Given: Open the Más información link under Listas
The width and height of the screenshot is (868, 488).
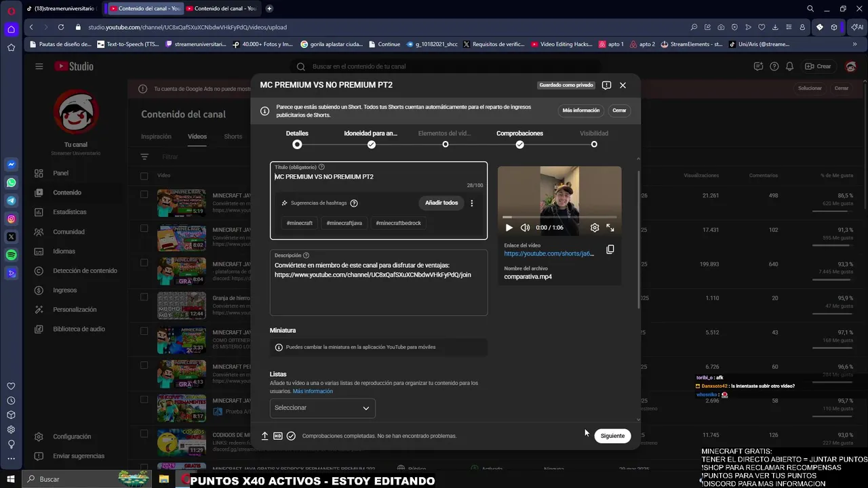Looking at the screenshot, I should coord(313,391).
